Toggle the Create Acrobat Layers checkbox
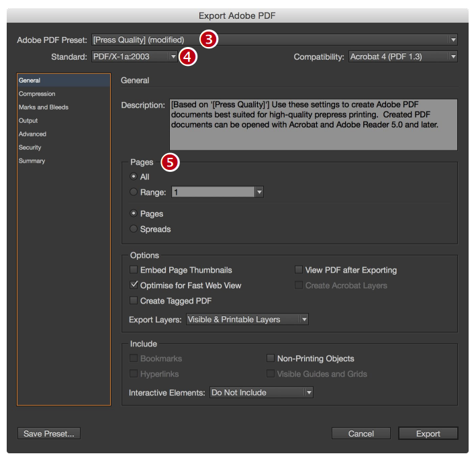This screenshot has width=476, height=460. pos(299,285)
